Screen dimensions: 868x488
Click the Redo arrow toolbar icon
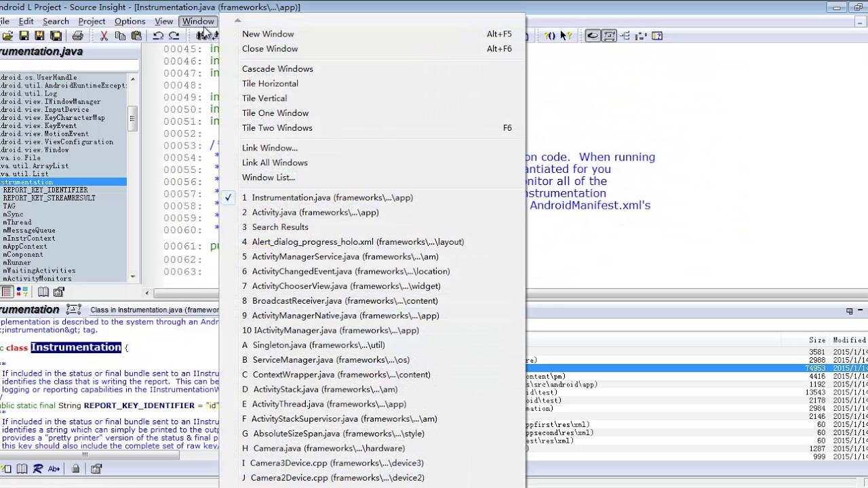[x=174, y=36]
